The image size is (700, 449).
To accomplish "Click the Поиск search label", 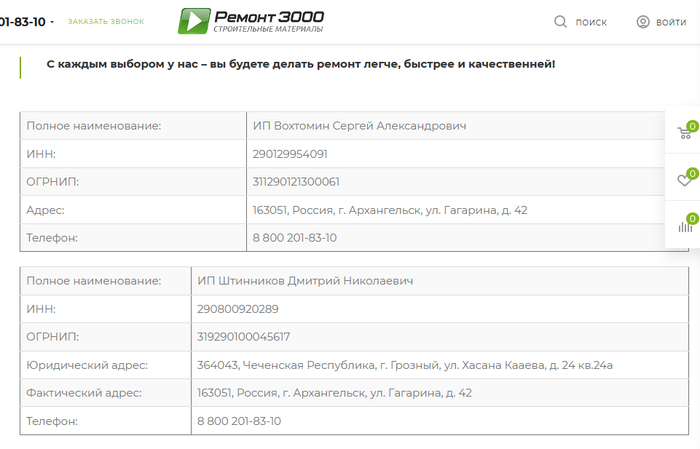I will click(x=591, y=22).
